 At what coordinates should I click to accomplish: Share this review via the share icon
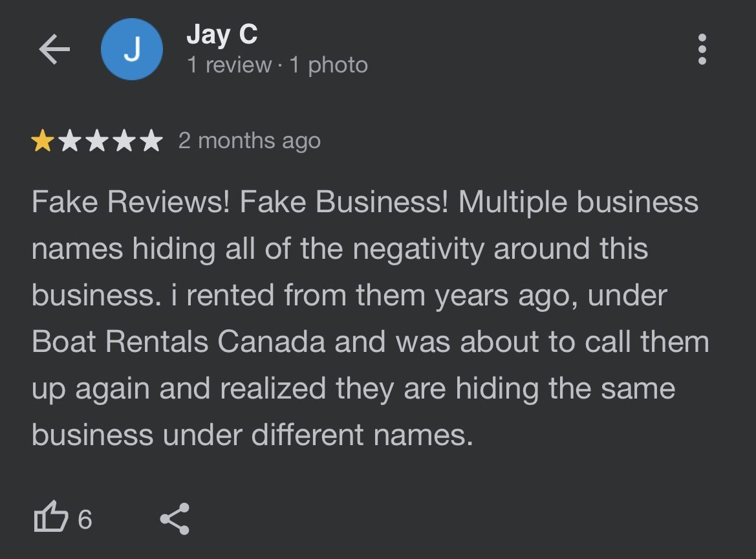click(x=175, y=519)
